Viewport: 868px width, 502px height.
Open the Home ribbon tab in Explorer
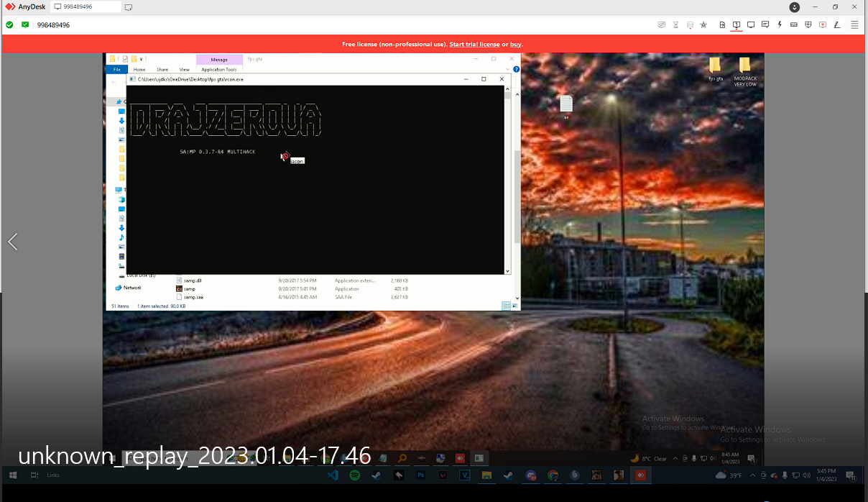point(139,70)
